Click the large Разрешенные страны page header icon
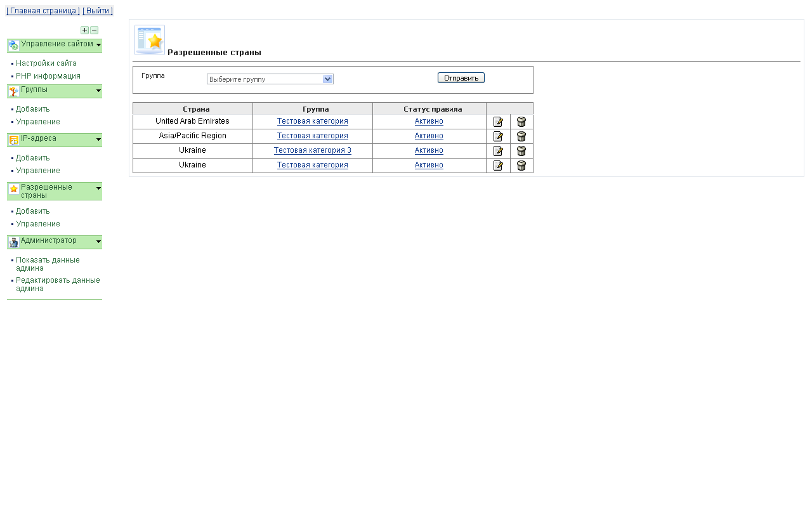 click(x=150, y=40)
